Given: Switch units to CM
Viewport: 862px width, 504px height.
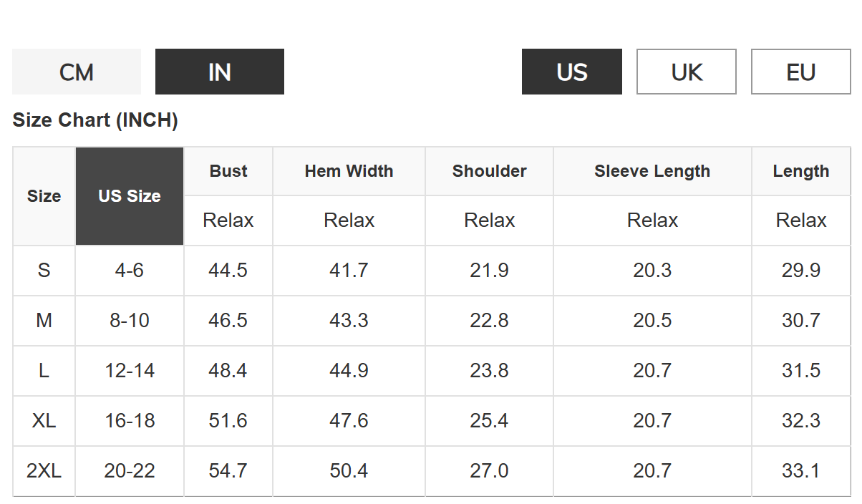Looking at the screenshot, I should coord(77,72).
